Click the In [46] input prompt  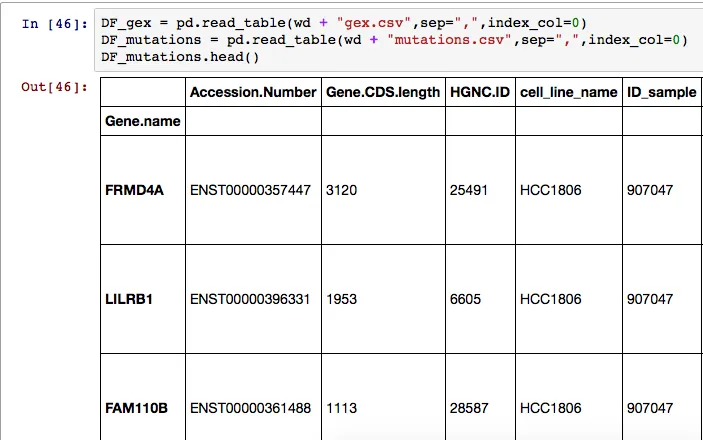pyautogui.click(x=52, y=21)
